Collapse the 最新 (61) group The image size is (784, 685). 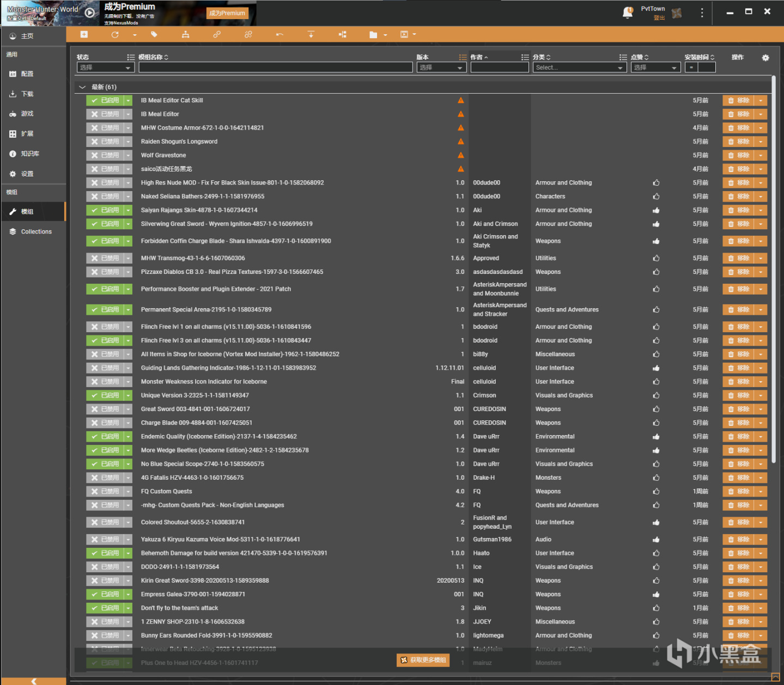coord(82,87)
